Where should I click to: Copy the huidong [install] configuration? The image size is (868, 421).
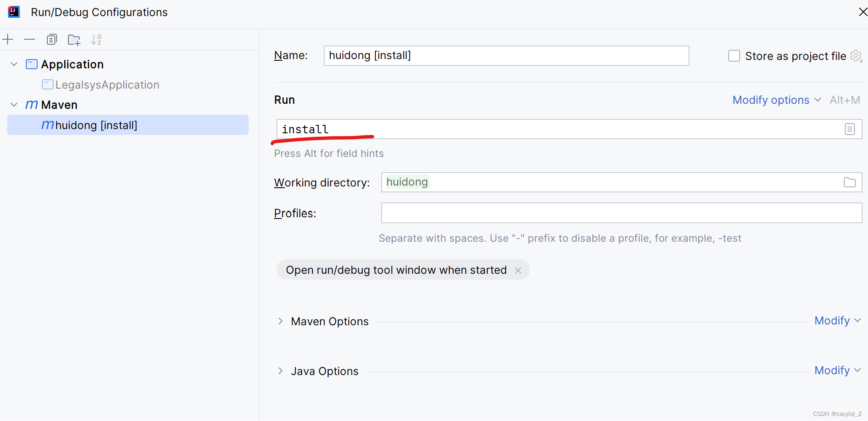click(x=52, y=39)
